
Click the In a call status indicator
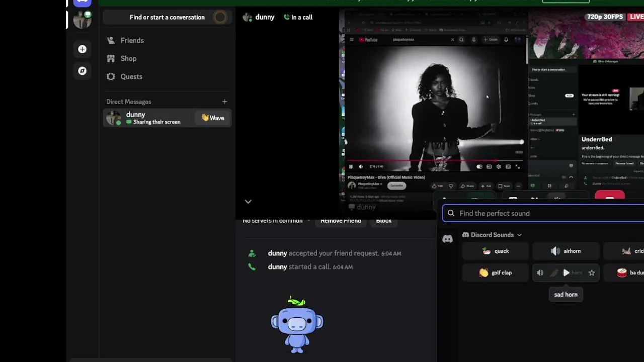(298, 17)
